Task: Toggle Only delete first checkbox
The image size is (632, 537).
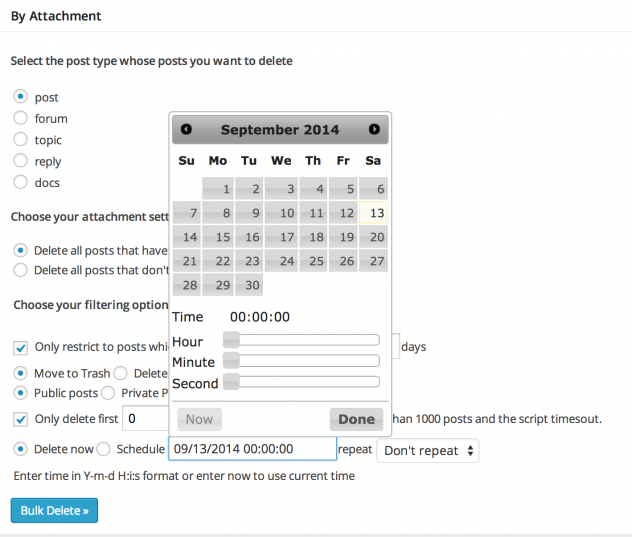Action: (21, 419)
